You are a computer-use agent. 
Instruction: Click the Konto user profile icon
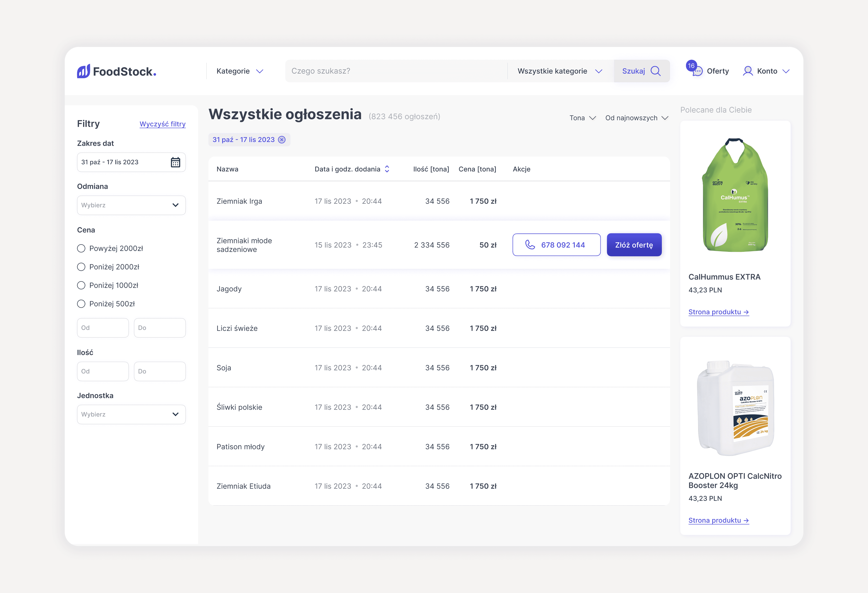pyautogui.click(x=748, y=71)
